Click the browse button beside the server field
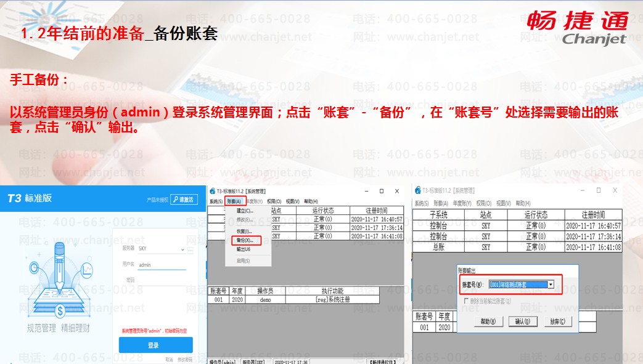 (190, 250)
